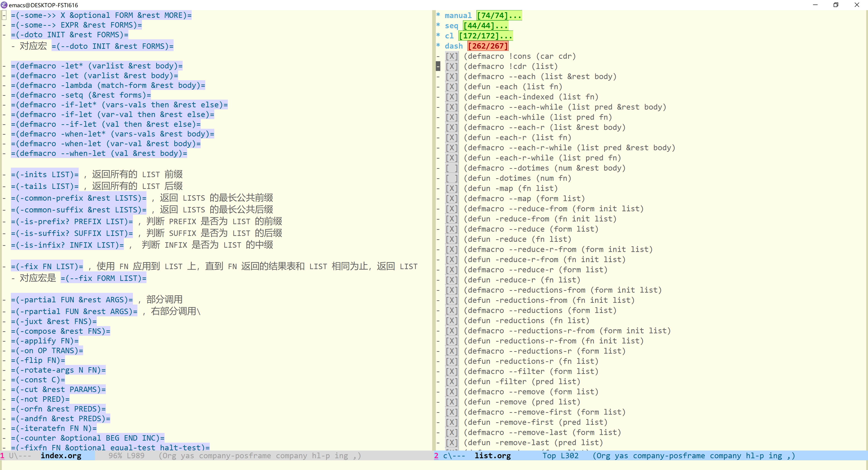
Task: Click the company-posframe minor mode in the left modeline
Action: (x=235, y=456)
